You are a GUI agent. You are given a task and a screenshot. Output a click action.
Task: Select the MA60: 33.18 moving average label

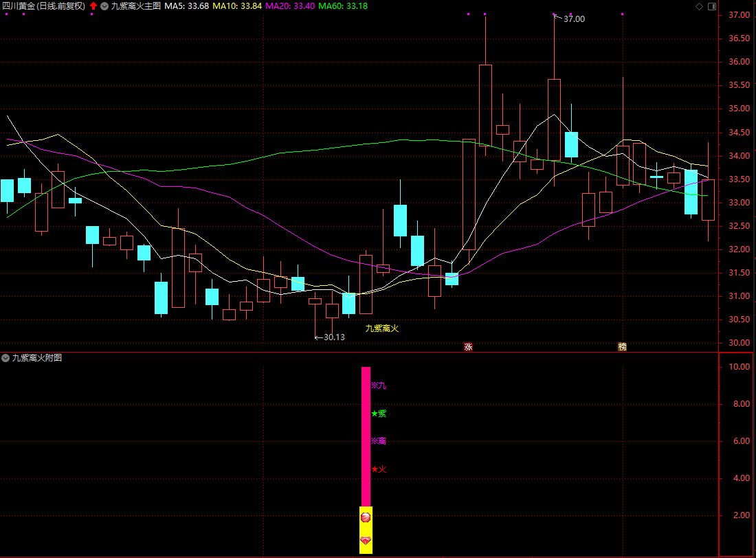point(343,6)
